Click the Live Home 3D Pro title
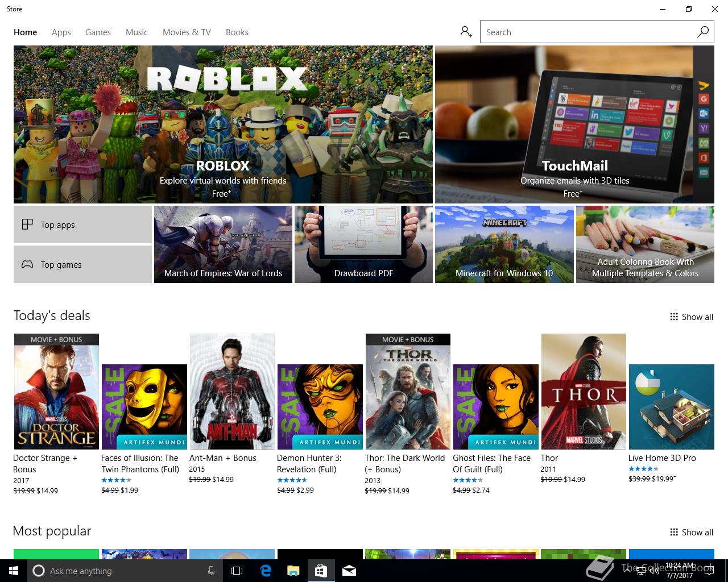728x582 pixels. pyautogui.click(x=662, y=458)
